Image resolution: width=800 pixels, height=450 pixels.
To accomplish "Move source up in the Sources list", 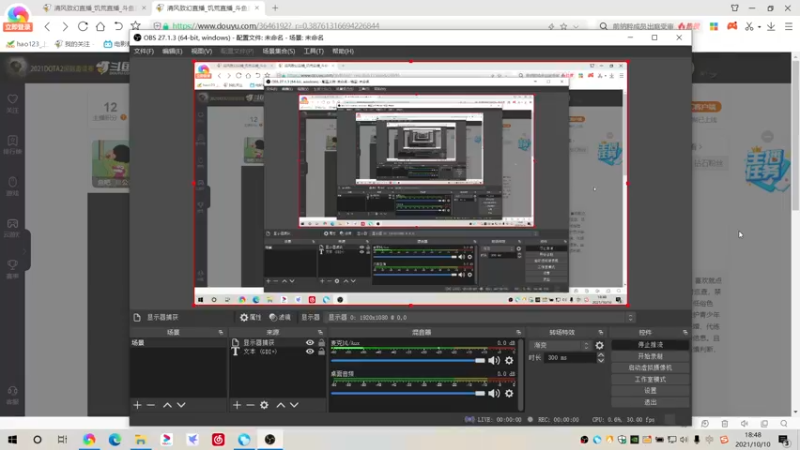I will coord(281,405).
